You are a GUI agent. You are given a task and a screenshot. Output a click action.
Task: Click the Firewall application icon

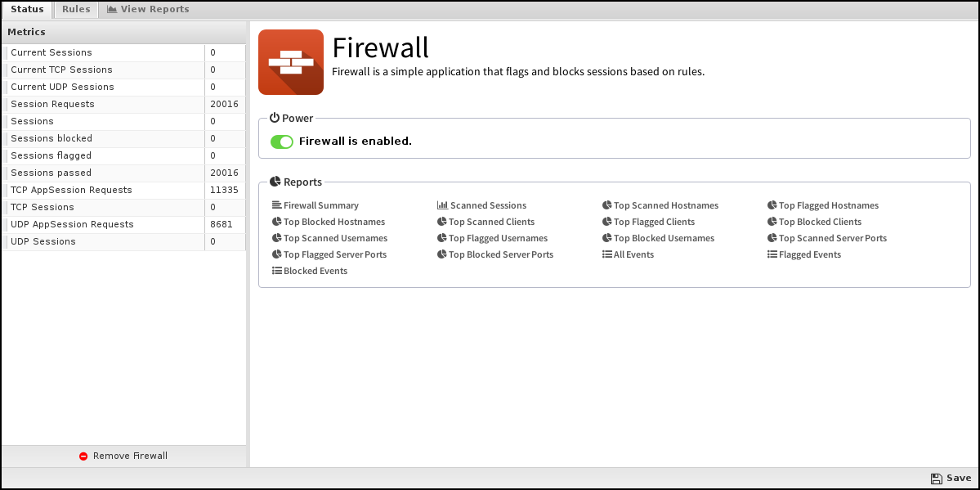(290, 61)
